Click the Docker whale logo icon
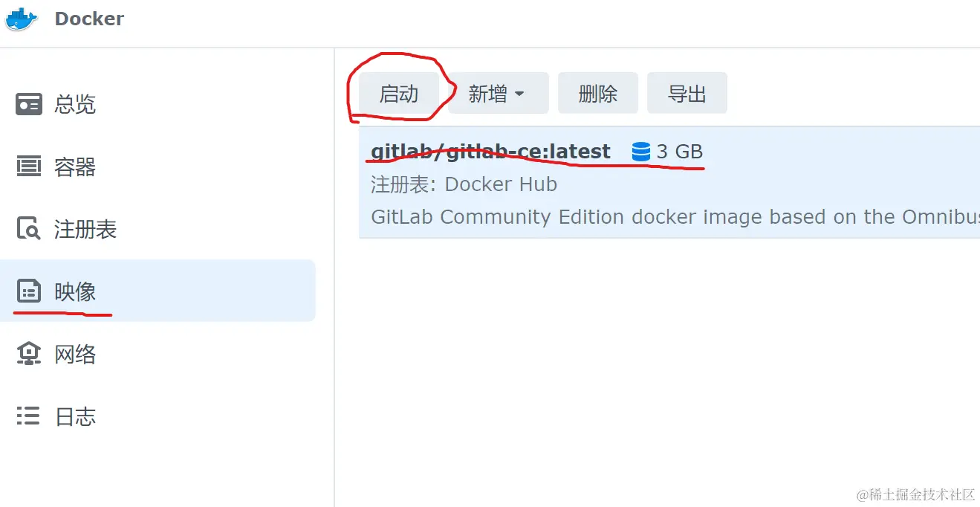Image resolution: width=980 pixels, height=507 pixels. (21, 19)
